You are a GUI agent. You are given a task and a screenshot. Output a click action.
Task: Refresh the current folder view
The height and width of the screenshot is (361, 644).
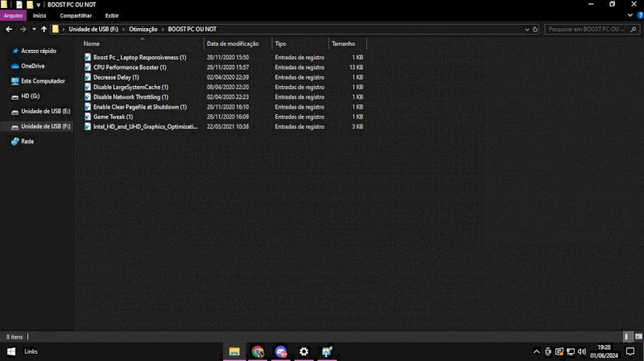(x=535, y=29)
